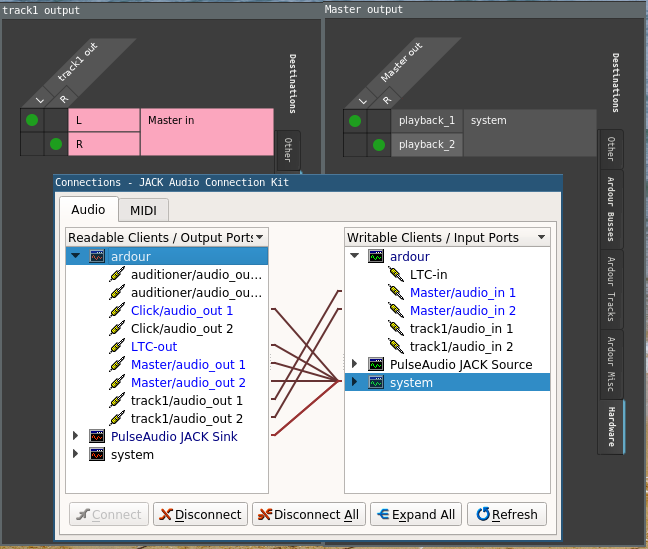This screenshot has width=648, height=549.
Task: Click the plug icon beside LTC-out
Action: tap(118, 347)
